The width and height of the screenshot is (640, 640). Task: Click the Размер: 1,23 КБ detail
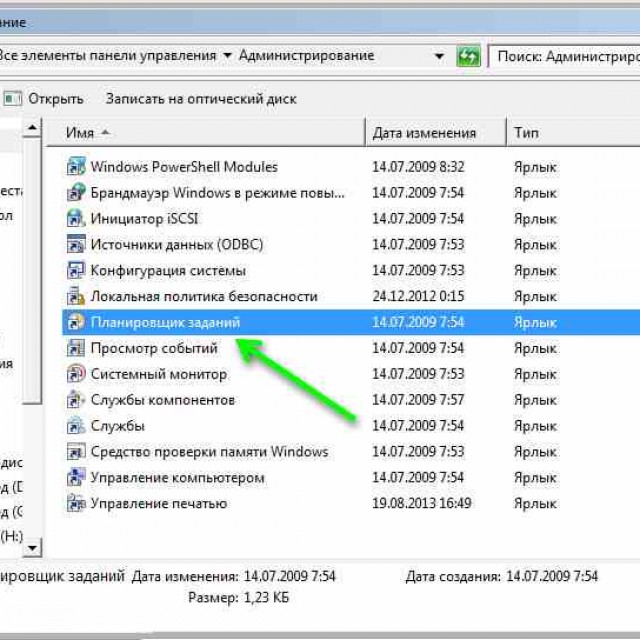tap(238, 598)
